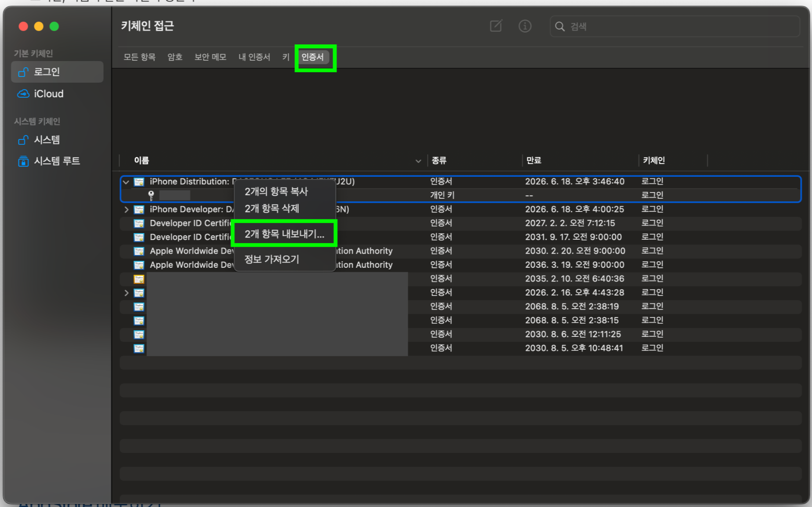Image resolution: width=812 pixels, height=507 pixels.
Task: Open the 로그인 keychain in sidebar
Action: coord(57,72)
